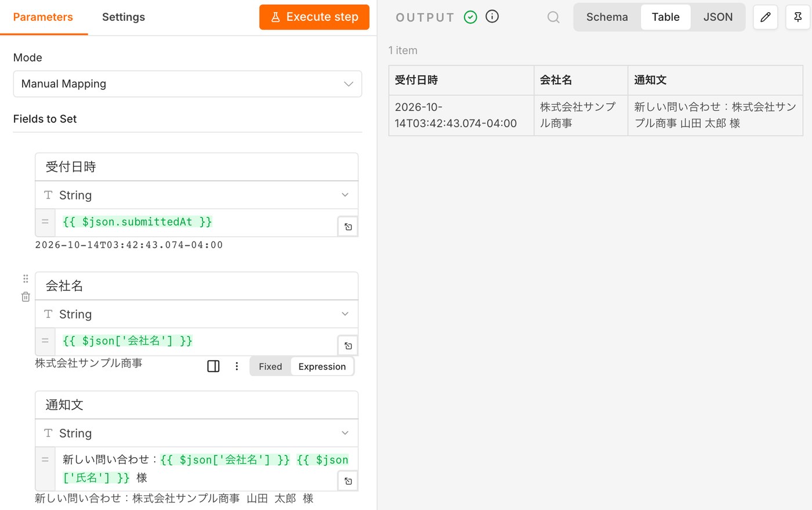The height and width of the screenshot is (510, 812).
Task: Open the Parameters tab
Action: (43, 17)
